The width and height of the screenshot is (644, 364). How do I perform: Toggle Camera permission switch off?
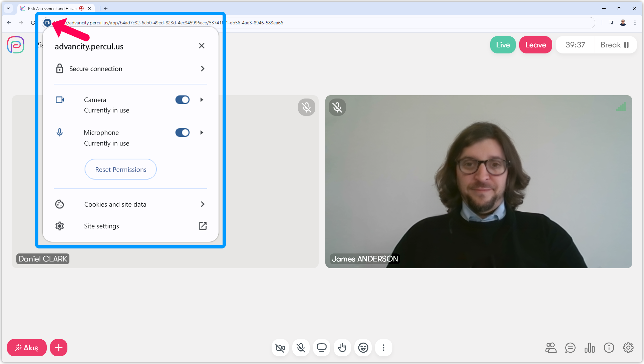click(182, 100)
